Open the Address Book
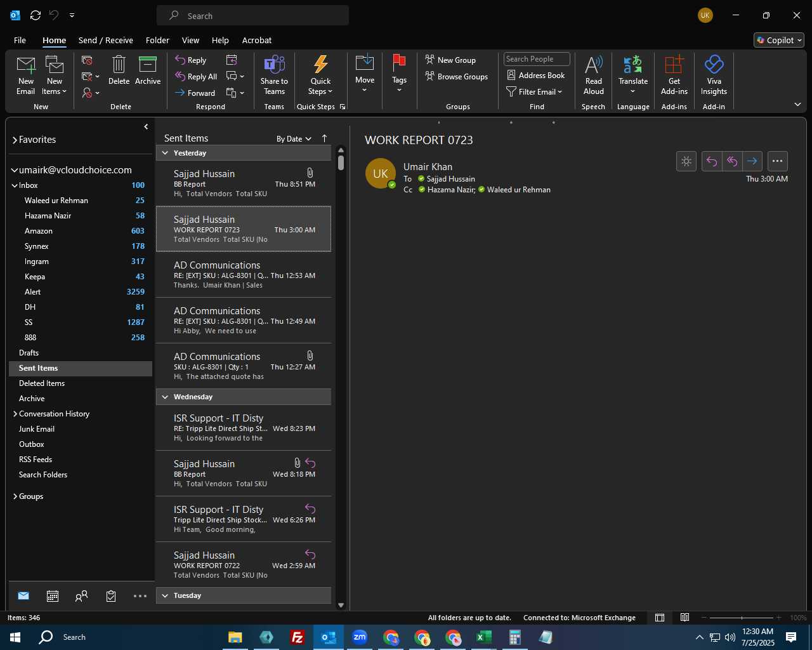Screen dimensions: 812x650 click(x=536, y=75)
